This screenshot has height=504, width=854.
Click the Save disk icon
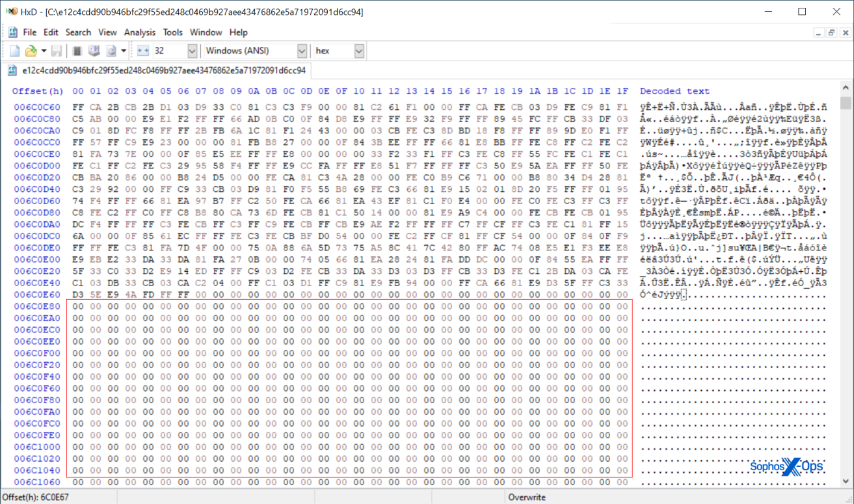coord(57,51)
